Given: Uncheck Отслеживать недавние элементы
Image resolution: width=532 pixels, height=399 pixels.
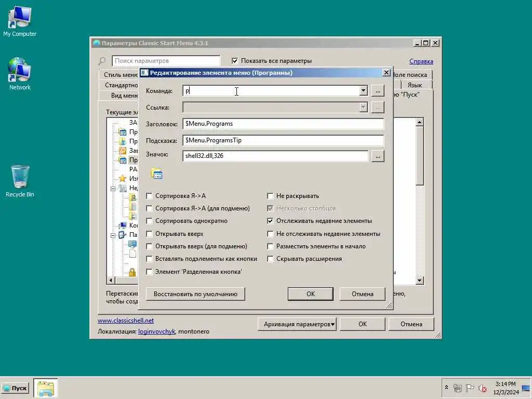Looking at the screenshot, I should (270, 221).
